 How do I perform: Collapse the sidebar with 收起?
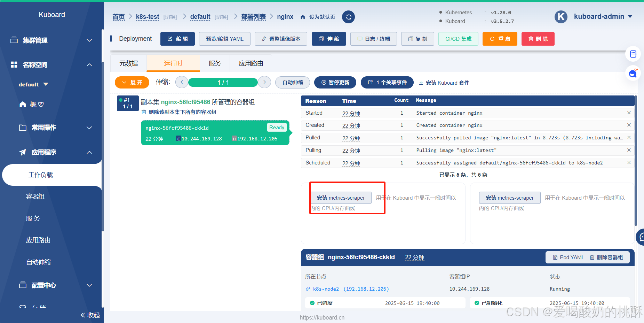90,315
